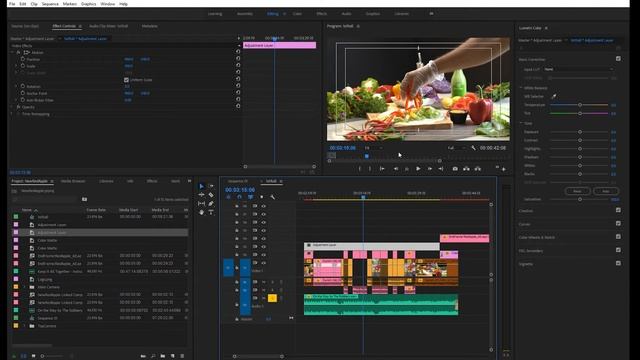640x360 pixels.
Task: Open the Markers menu
Action: pos(70,4)
